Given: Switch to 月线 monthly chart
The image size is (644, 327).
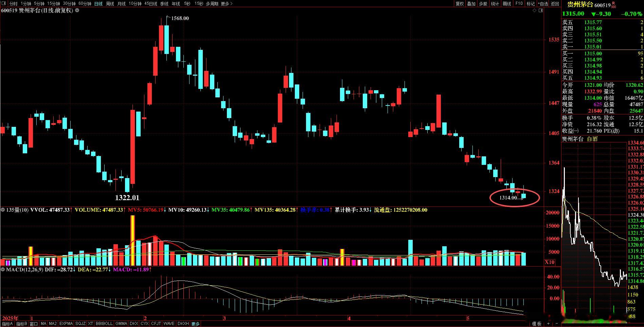Looking at the screenshot, I should (x=121, y=4).
